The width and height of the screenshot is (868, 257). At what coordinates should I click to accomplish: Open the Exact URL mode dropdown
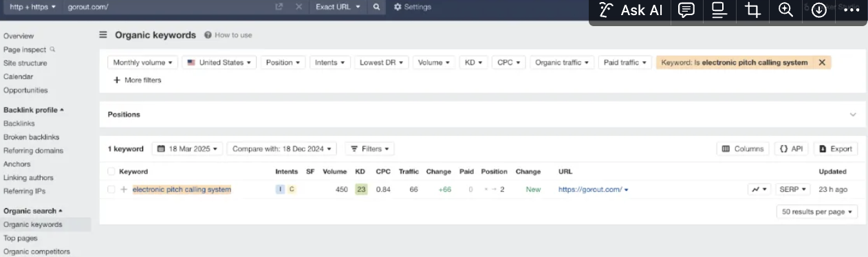point(338,7)
